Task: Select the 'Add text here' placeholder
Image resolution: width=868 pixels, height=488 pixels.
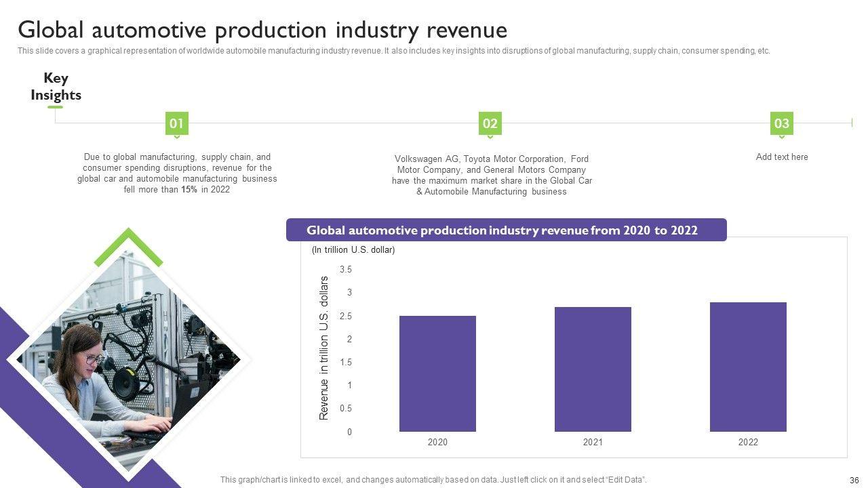Action: 782,157
